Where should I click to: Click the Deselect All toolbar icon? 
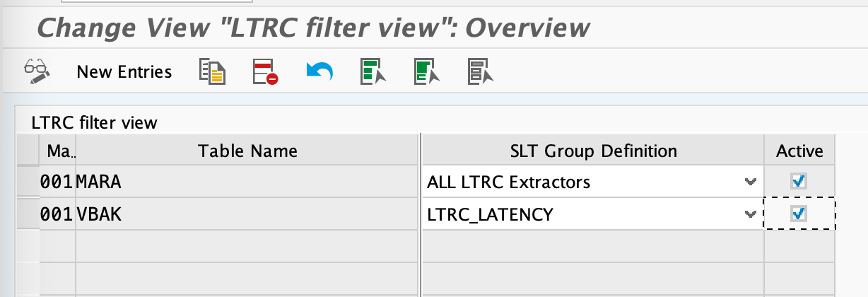(480, 71)
